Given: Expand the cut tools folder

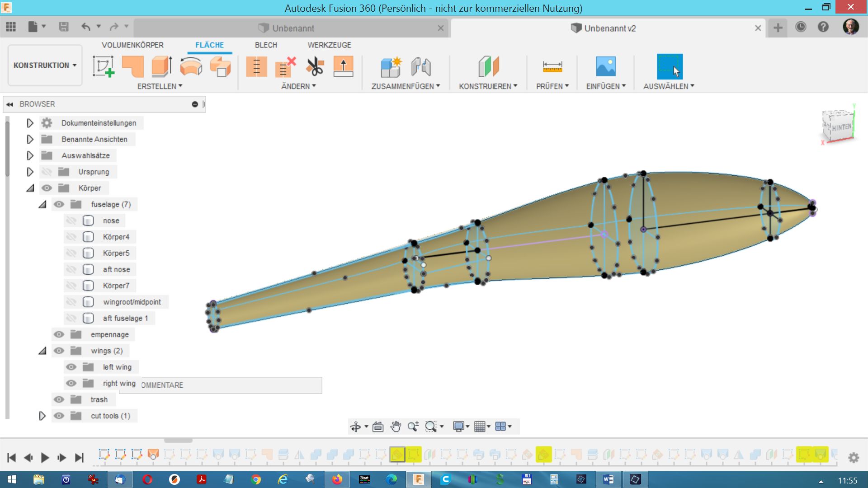Looking at the screenshot, I should tap(42, 416).
